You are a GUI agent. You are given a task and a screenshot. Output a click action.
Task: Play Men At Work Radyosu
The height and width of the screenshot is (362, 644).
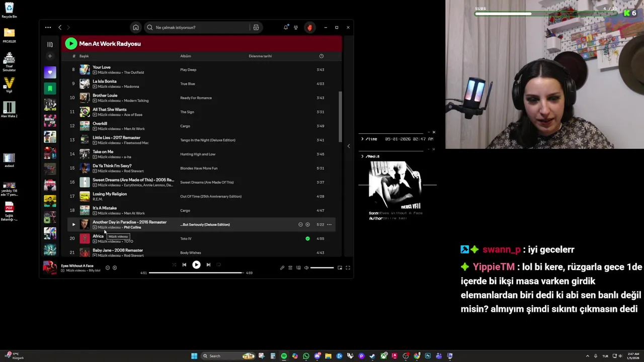(x=71, y=44)
